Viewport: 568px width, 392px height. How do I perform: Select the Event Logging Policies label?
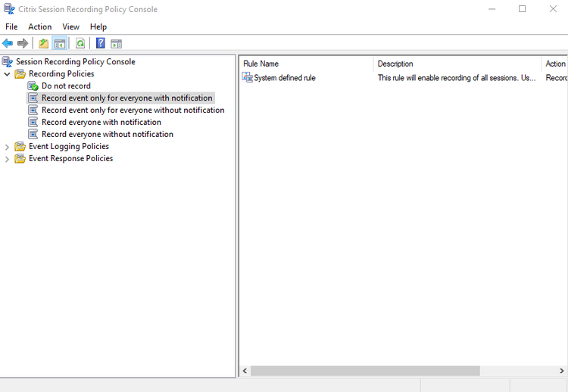pos(69,146)
